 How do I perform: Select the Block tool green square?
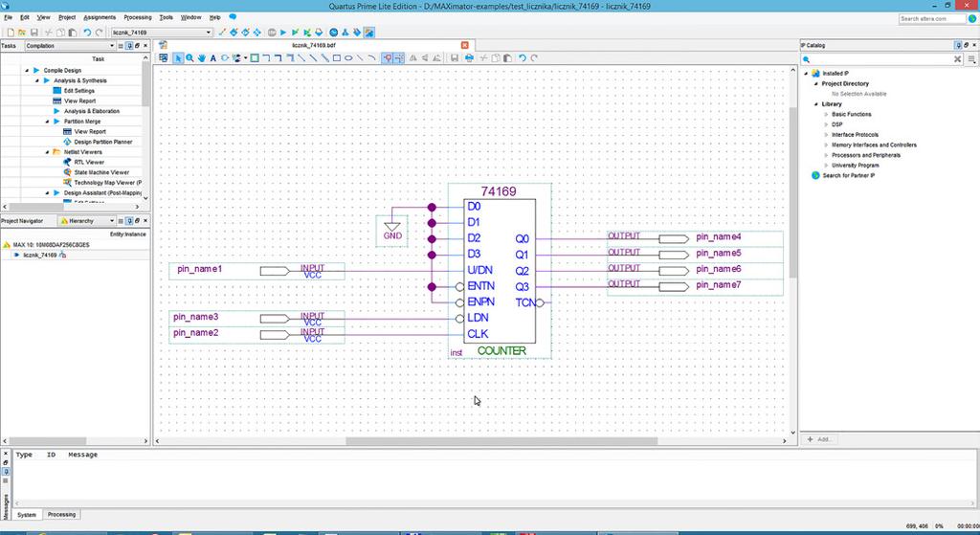tap(255, 58)
